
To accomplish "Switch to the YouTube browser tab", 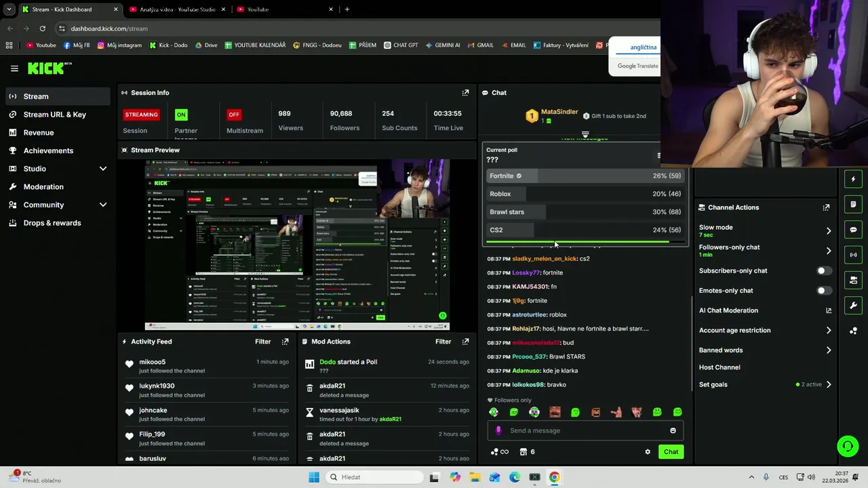I will pos(285,9).
